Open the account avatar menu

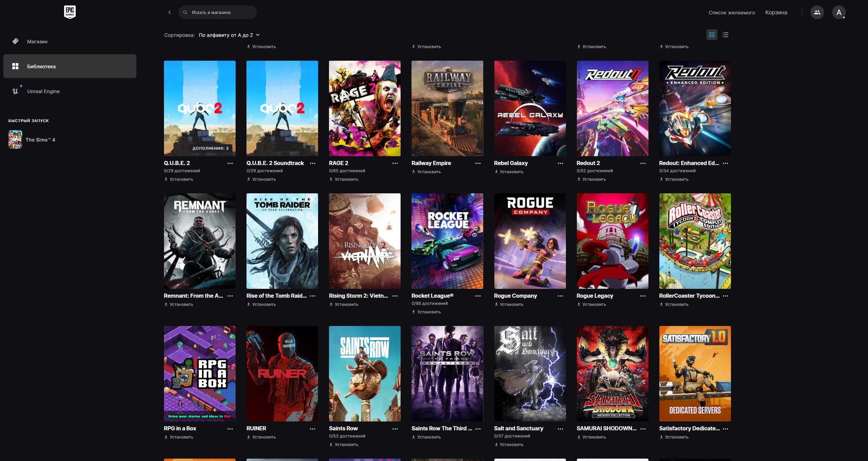click(x=839, y=12)
